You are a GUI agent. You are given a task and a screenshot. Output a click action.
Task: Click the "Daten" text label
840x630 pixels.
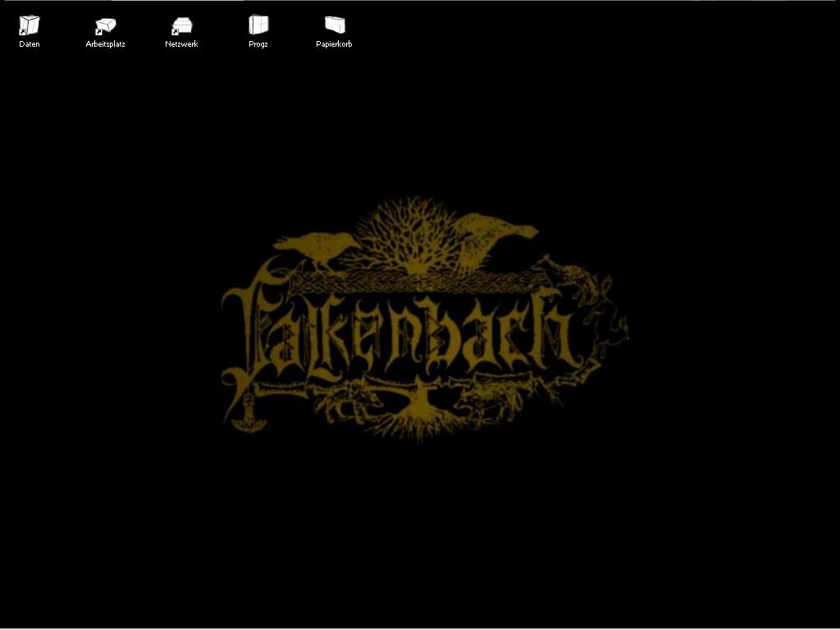click(30, 44)
